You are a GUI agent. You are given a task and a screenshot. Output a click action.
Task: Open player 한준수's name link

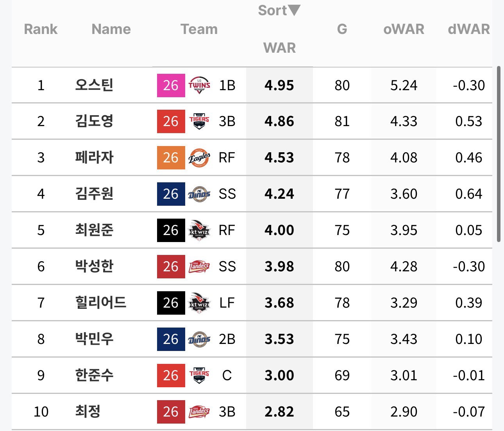[x=94, y=375]
